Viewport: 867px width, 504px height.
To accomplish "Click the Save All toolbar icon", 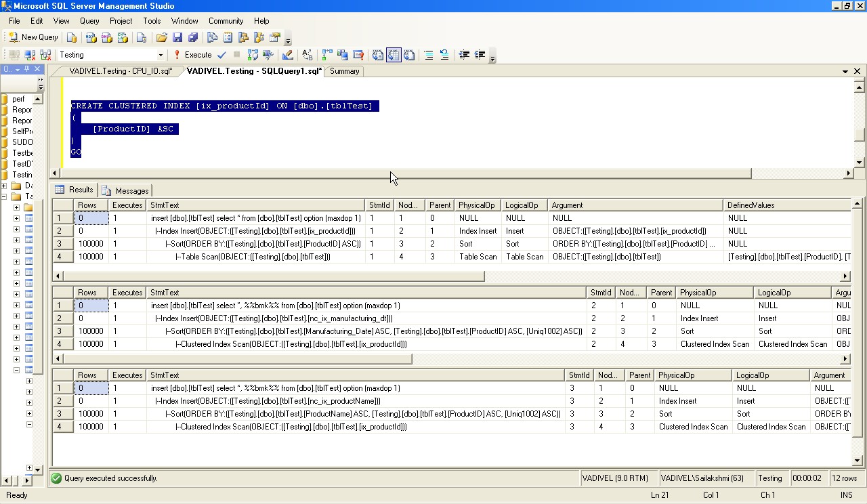I will click(x=192, y=37).
